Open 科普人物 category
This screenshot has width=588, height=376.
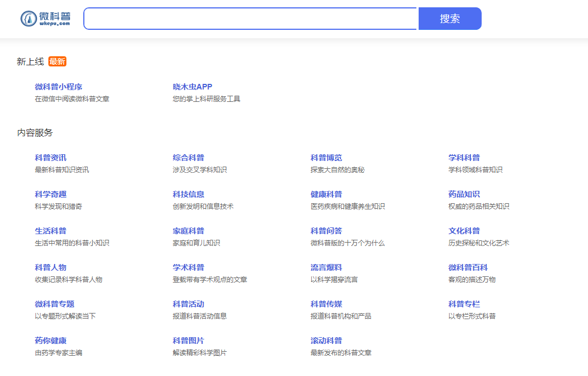click(x=51, y=267)
